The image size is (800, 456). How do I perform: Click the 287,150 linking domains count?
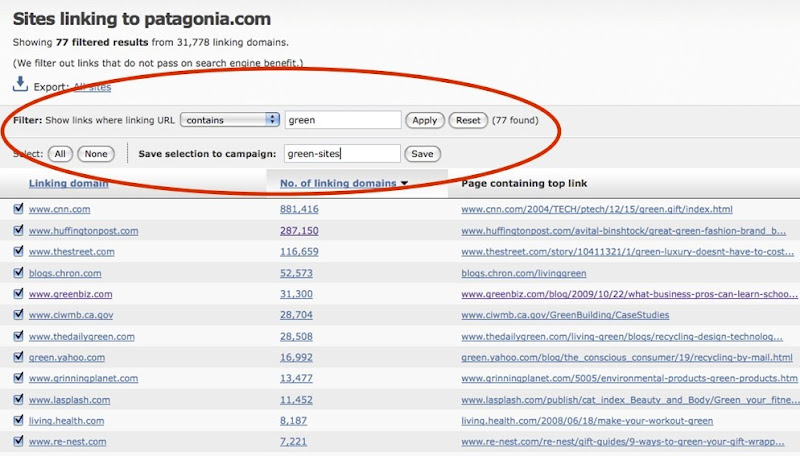tap(299, 231)
